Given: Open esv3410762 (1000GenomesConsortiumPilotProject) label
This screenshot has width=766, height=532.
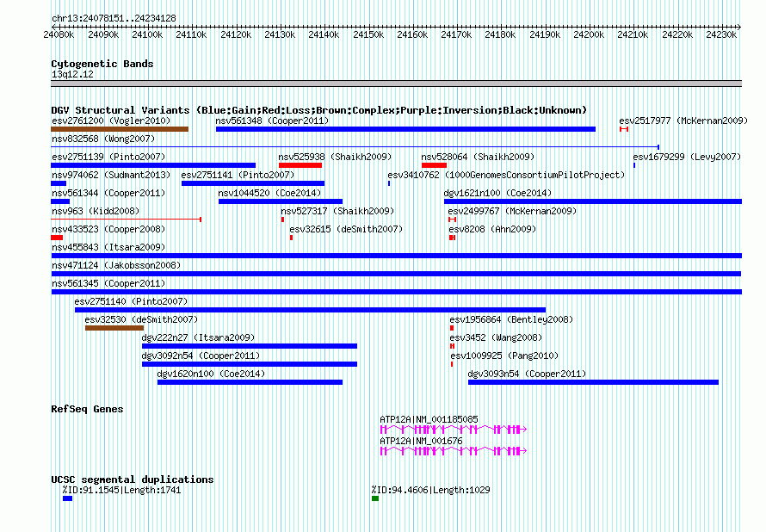Looking at the screenshot, I should (x=506, y=175).
